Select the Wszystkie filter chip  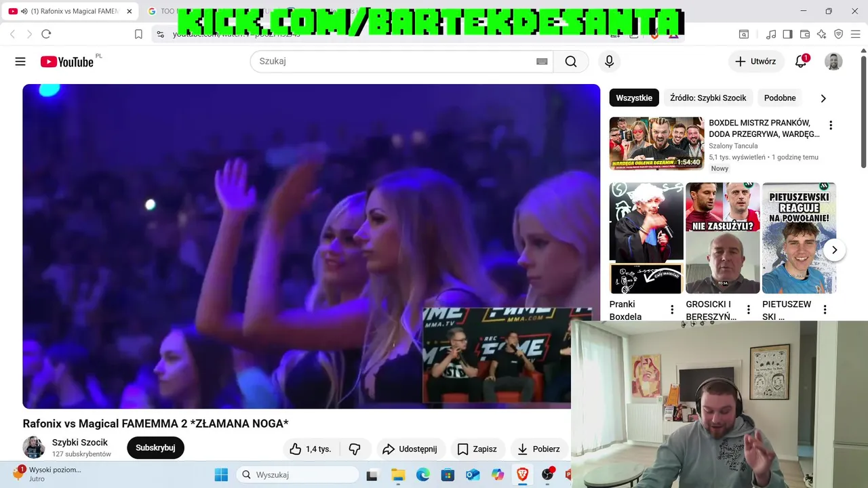tap(634, 98)
